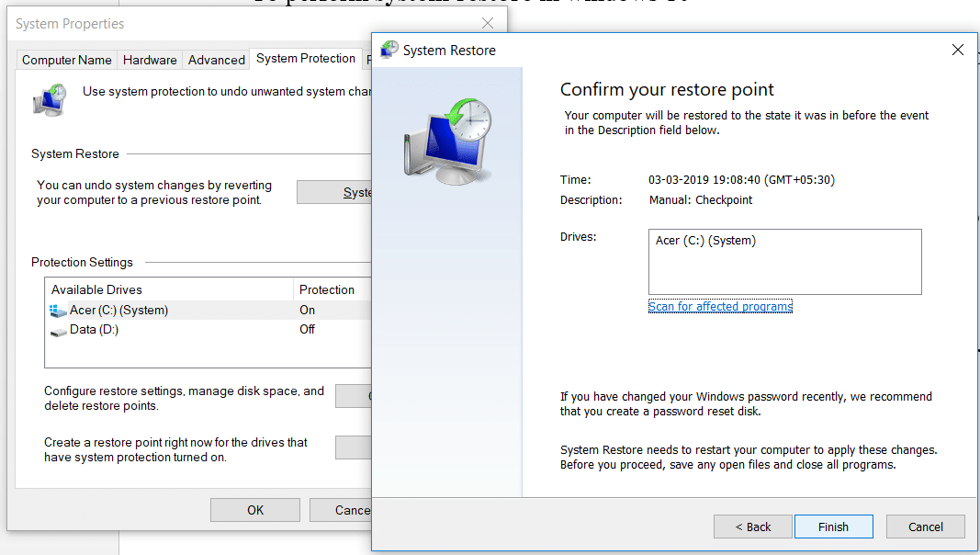
Task: Select the System Protection tab
Action: point(305,59)
